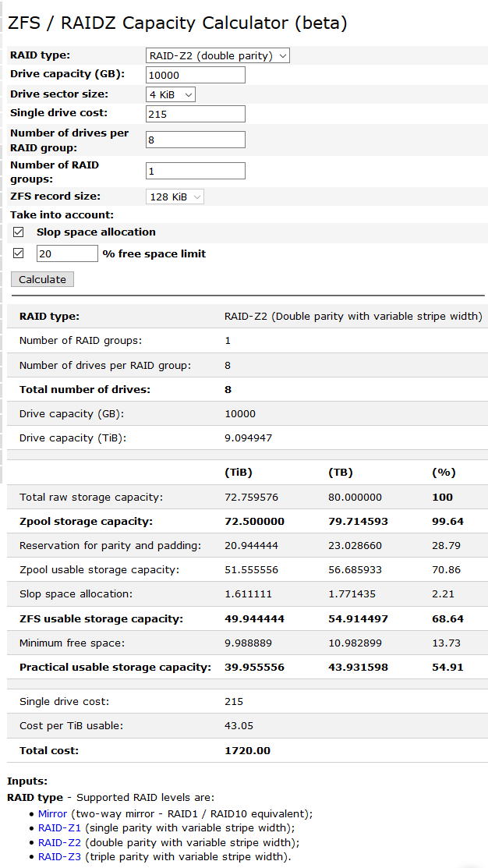Focus the Single drive cost input field
Screen dimensions: 488x868
pyautogui.click(x=196, y=114)
